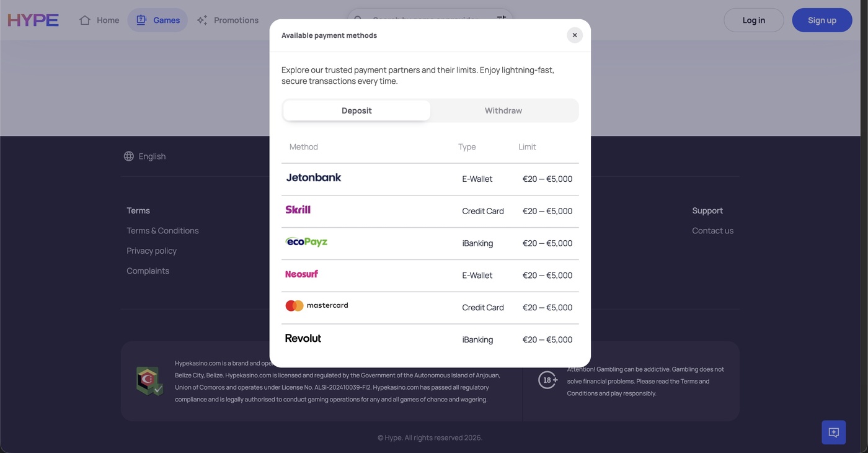868x453 pixels.
Task: Open the Promotions page
Action: tap(228, 20)
